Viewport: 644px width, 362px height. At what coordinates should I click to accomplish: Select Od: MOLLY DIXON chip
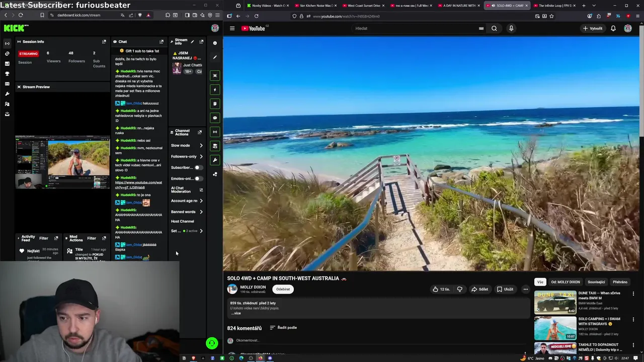566,282
